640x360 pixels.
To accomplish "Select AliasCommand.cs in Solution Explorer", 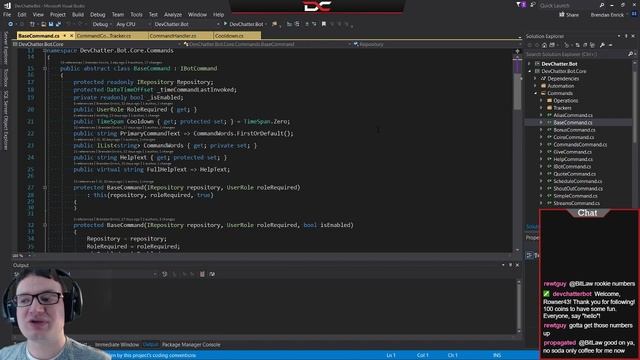I will click(573, 116).
